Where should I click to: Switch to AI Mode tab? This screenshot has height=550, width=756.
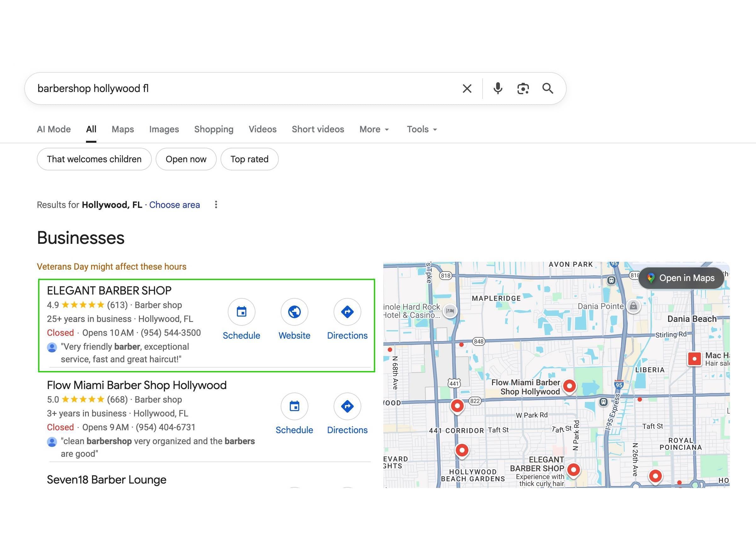point(54,129)
